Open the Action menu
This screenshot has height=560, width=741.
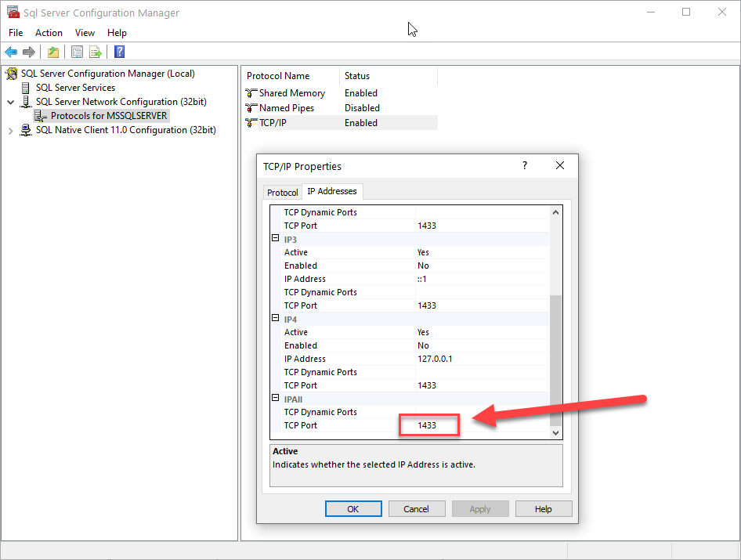49,33
